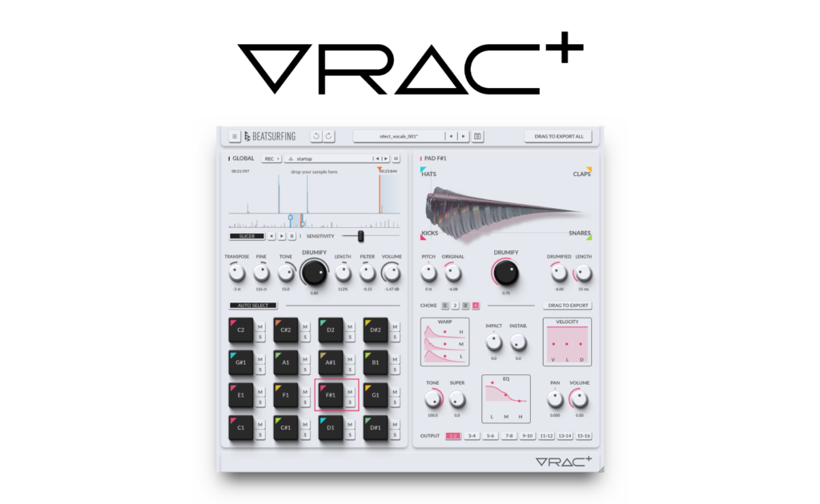Select the D#2 drum pad
Screen dimensions: 820x504
click(376, 330)
